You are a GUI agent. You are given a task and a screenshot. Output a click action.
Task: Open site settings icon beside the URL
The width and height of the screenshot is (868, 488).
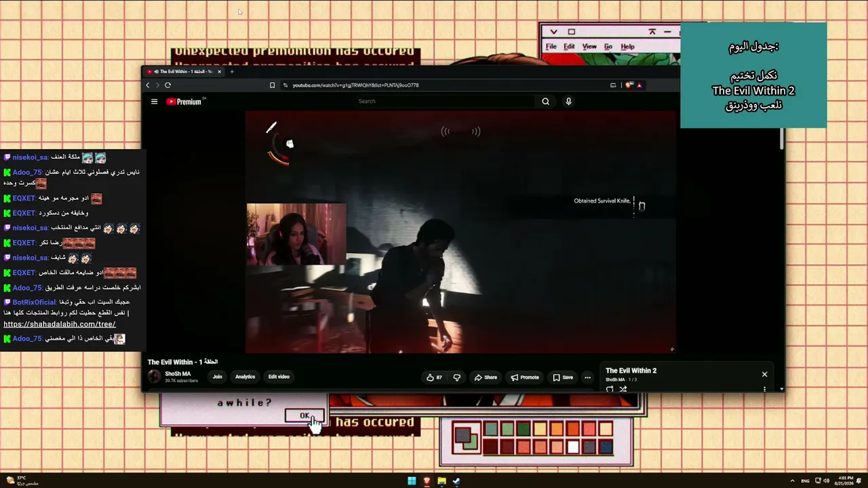[285, 85]
